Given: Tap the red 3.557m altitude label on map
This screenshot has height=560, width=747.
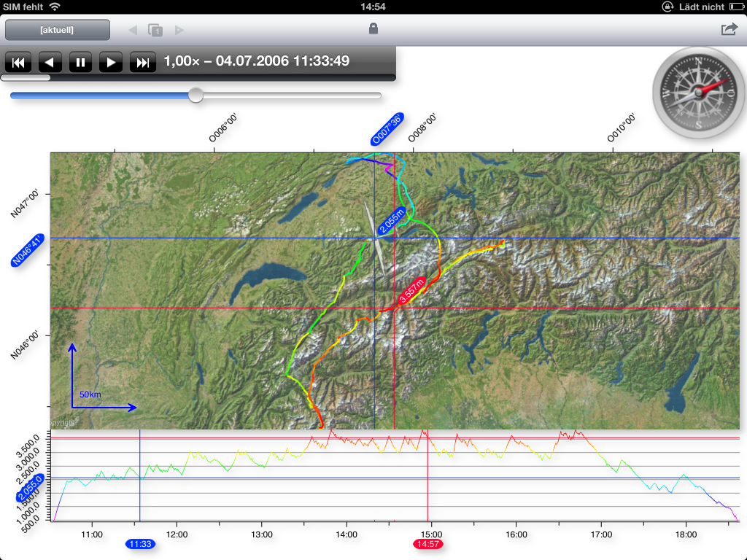Looking at the screenshot, I should point(411,290).
